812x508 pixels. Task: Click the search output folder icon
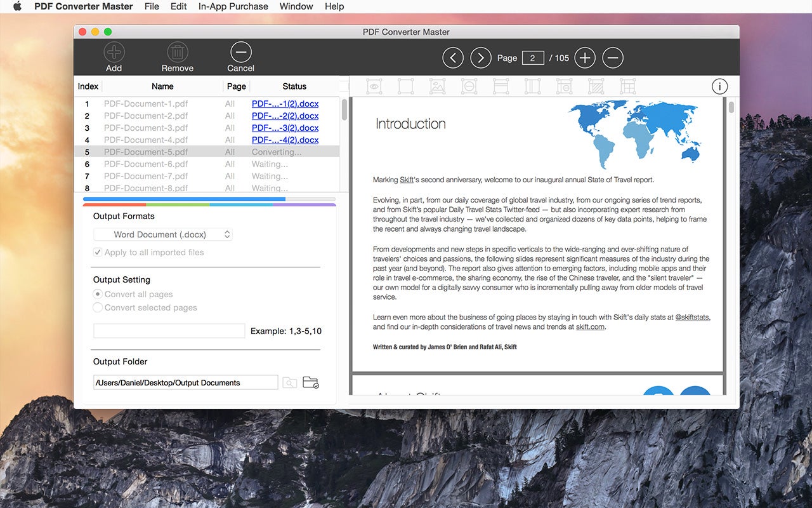[290, 382]
